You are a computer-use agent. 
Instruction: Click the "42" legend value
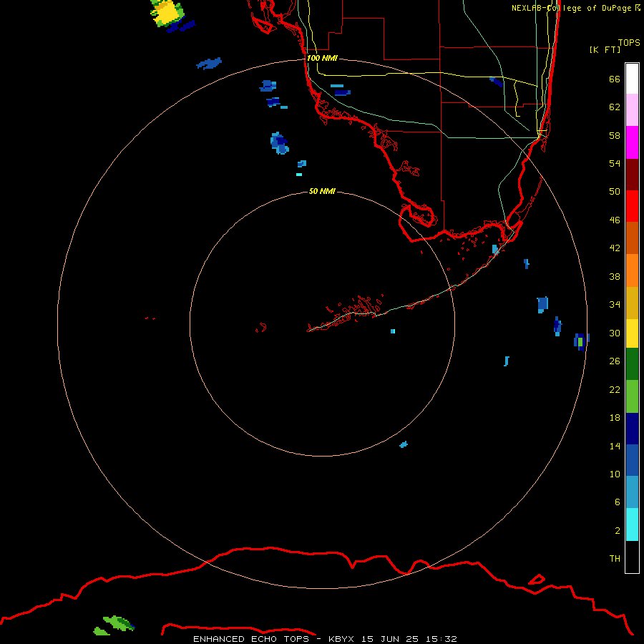[615, 248]
